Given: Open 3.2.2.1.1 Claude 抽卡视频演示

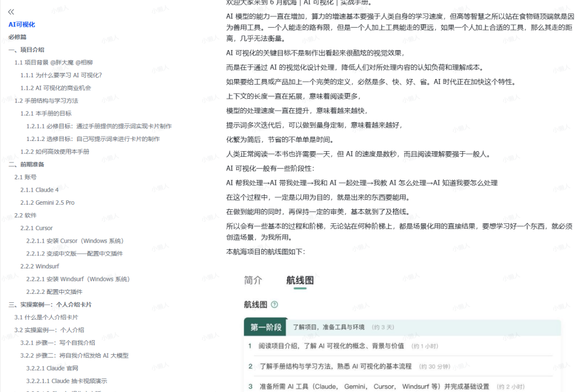Looking at the screenshot, I should click(x=67, y=381).
